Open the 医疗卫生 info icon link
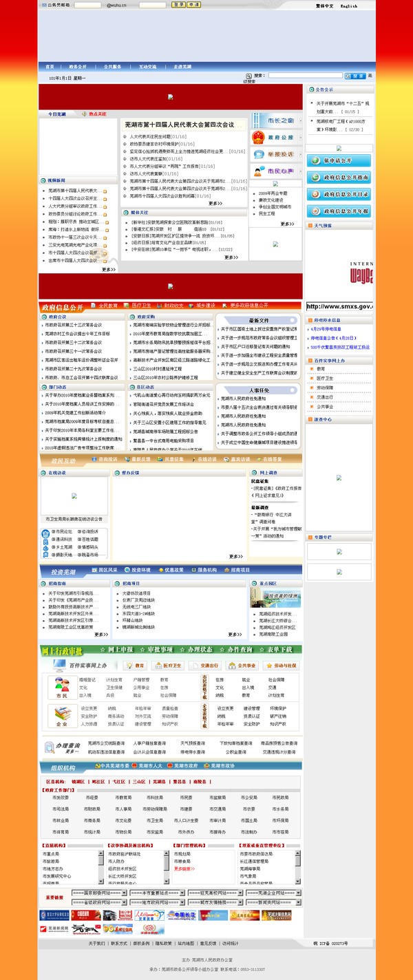Screen dimensions: 413x980 point(137,306)
